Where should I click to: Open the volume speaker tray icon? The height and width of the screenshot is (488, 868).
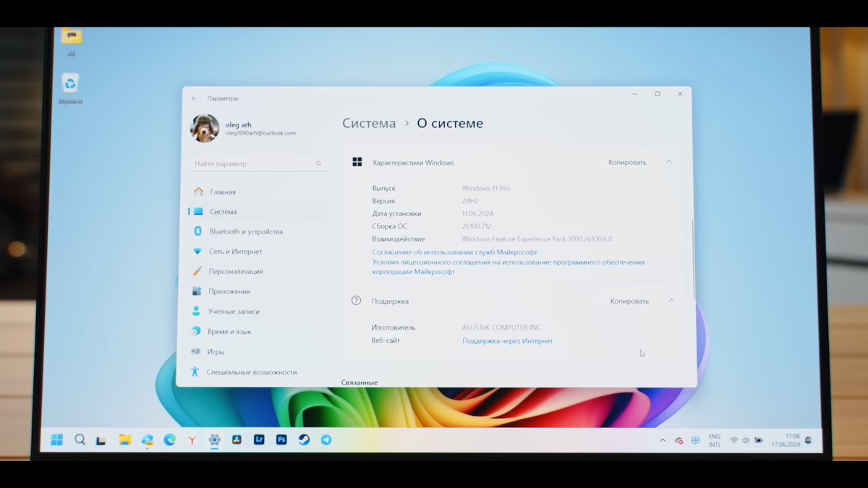(x=746, y=440)
